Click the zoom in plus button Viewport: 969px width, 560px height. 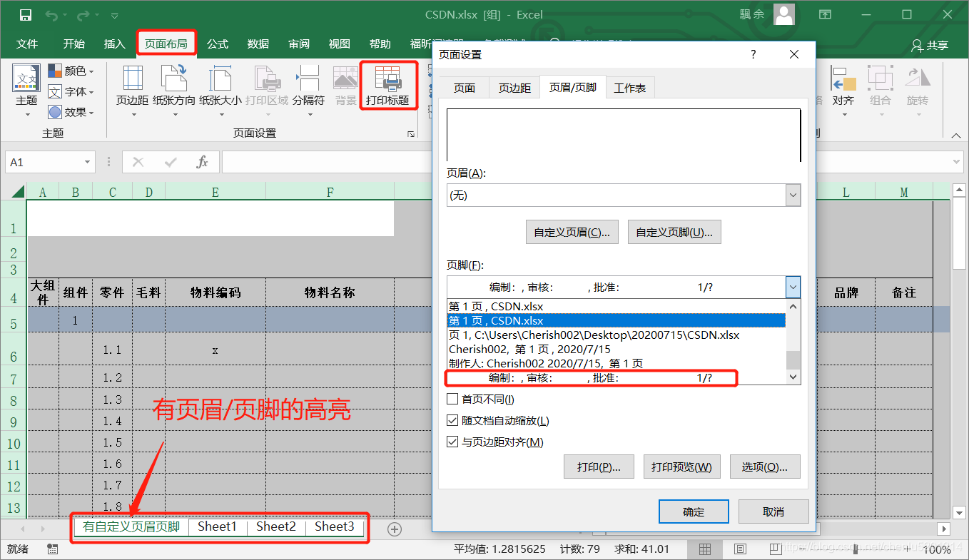pyautogui.click(x=907, y=549)
